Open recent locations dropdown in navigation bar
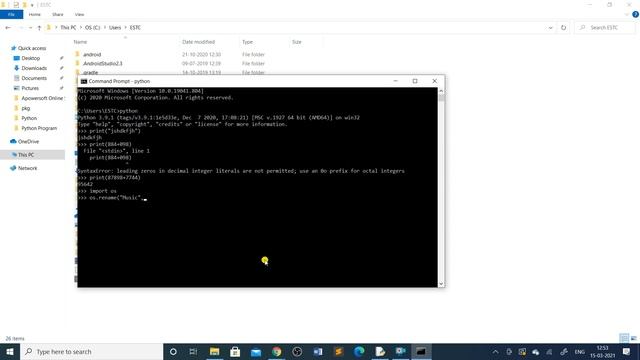640x360 pixels. point(30,28)
